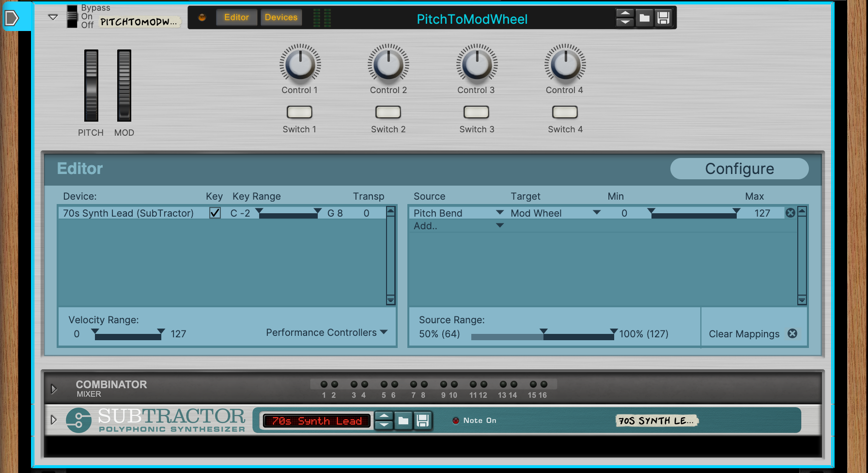The image size is (868, 473).
Task: Open SubTractor patch browser folder icon
Action: 403,421
